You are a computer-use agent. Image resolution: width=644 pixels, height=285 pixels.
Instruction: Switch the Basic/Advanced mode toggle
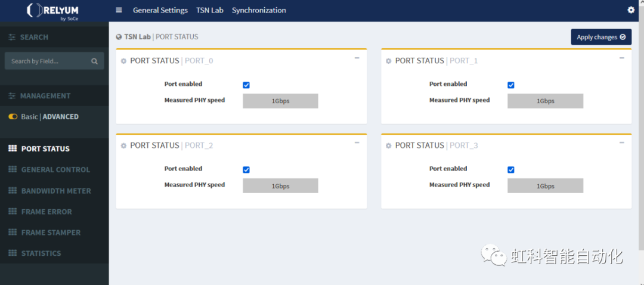coord(13,117)
